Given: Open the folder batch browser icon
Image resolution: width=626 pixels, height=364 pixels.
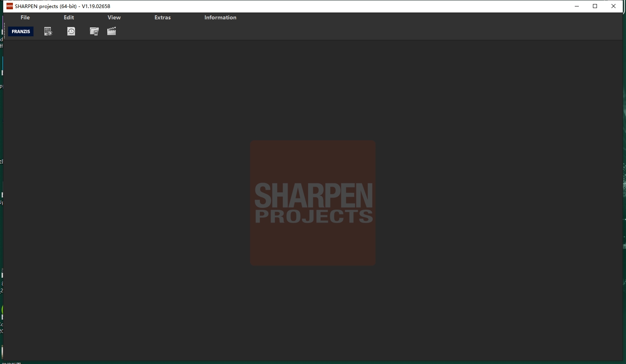Looking at the screenshot, I should [94, 31].
